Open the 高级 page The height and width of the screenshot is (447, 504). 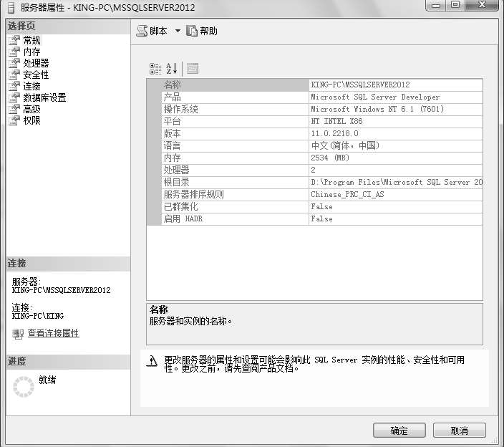pos(31,109)
